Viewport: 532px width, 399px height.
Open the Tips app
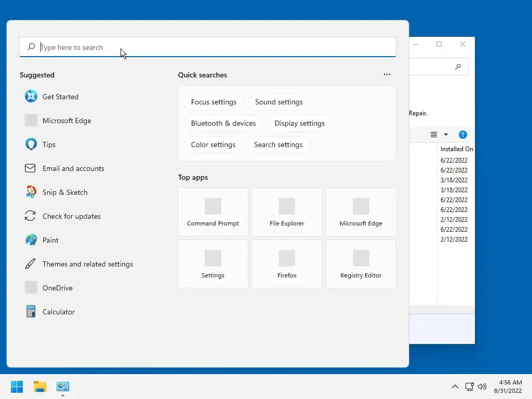40,144
